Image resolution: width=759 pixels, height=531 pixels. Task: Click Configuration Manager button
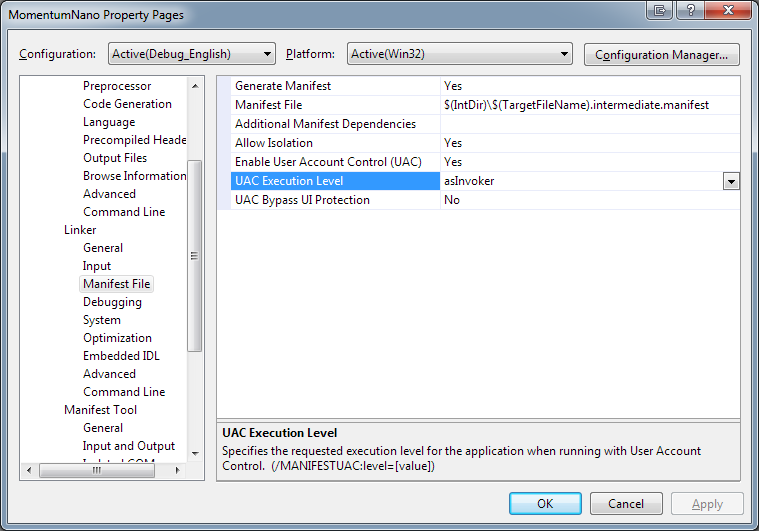pos(661,55)
